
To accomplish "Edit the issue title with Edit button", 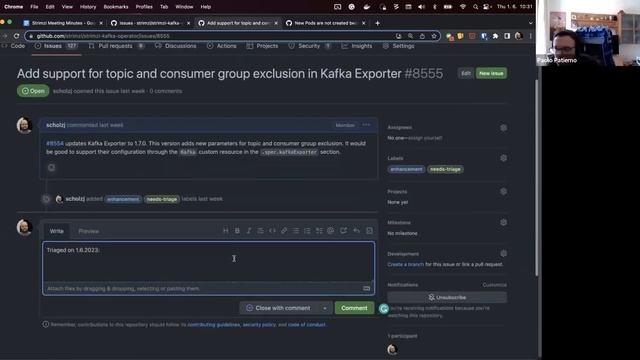I will click(x=466, y=73).
